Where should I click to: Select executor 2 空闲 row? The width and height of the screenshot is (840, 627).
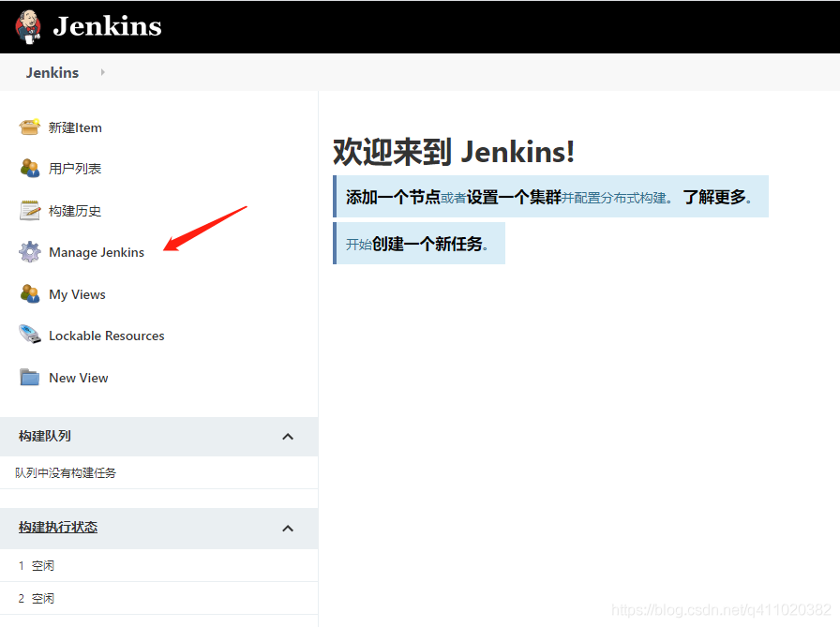click(x=158, y=598)
